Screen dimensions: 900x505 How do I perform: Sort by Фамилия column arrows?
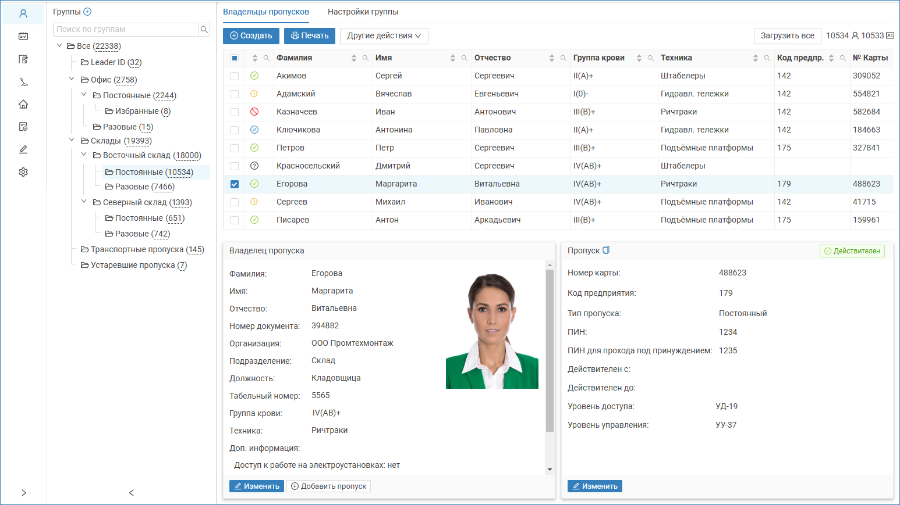click(x=354, y=58)
